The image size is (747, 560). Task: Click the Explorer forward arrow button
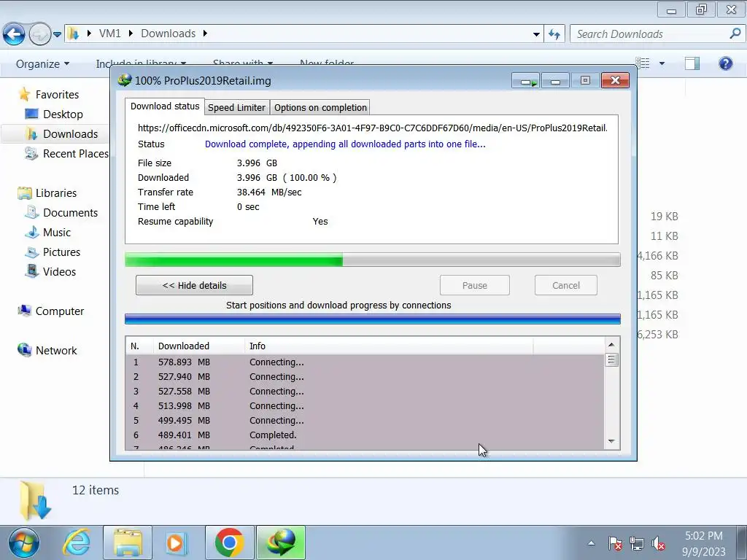[40, 34]
